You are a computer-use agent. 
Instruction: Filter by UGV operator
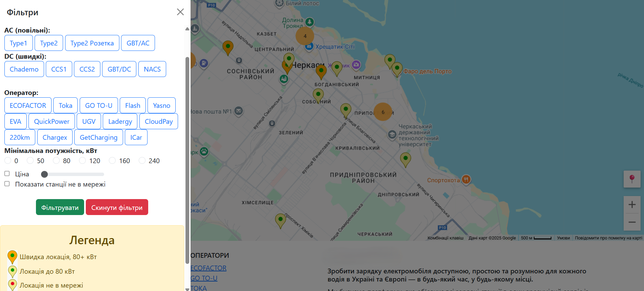89,121
